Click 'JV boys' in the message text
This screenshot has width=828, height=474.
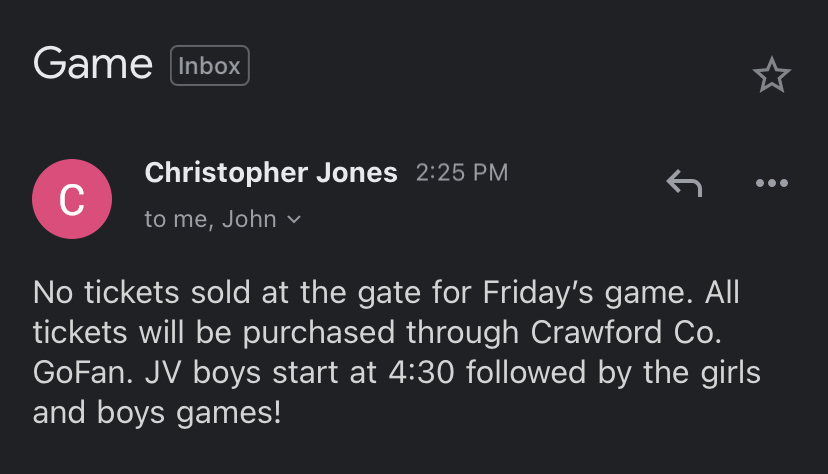[203, 373]
